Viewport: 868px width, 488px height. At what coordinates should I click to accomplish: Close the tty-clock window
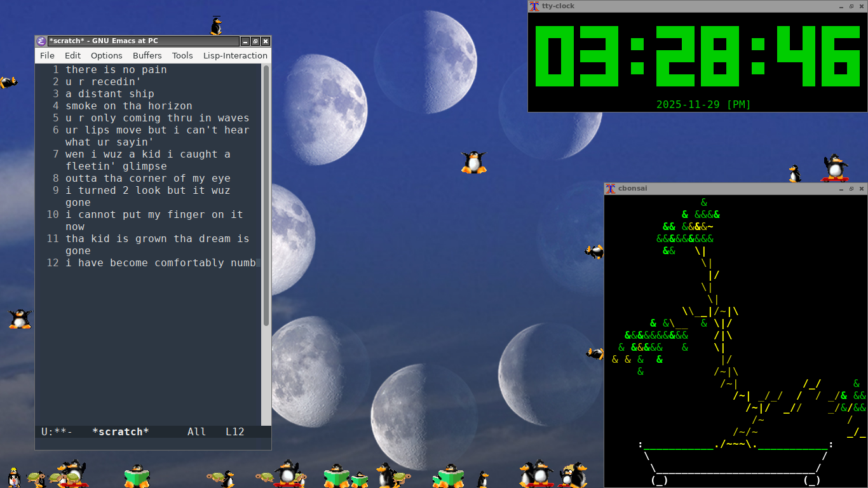pos(862,6)
